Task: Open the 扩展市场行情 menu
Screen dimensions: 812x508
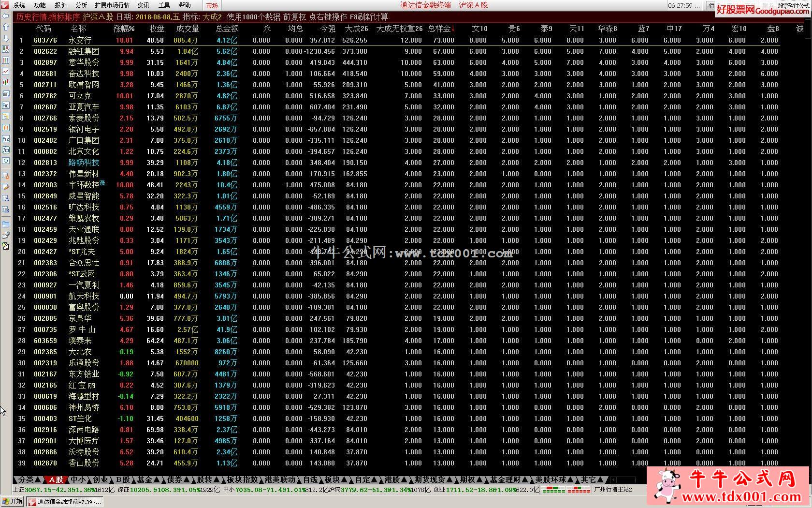Action: [112, 5]
